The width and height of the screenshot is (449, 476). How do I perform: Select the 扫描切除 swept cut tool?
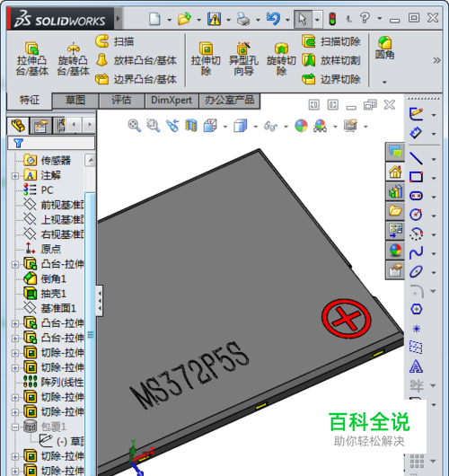tap(331, 41)
